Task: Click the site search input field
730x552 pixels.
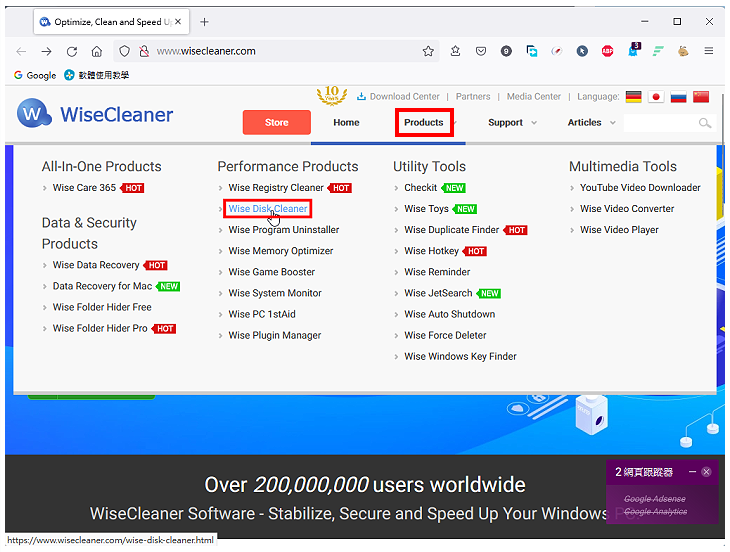Action: [x=661, y=123]
